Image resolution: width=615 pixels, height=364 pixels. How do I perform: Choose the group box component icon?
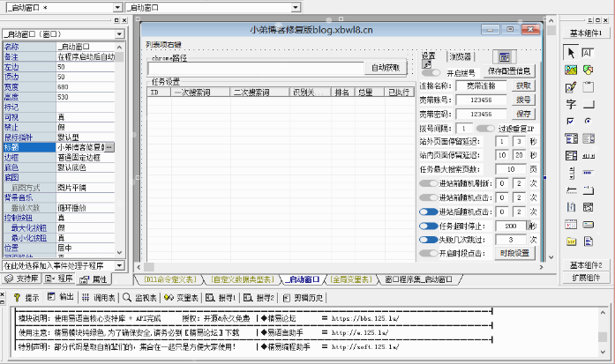coord(588,87)
